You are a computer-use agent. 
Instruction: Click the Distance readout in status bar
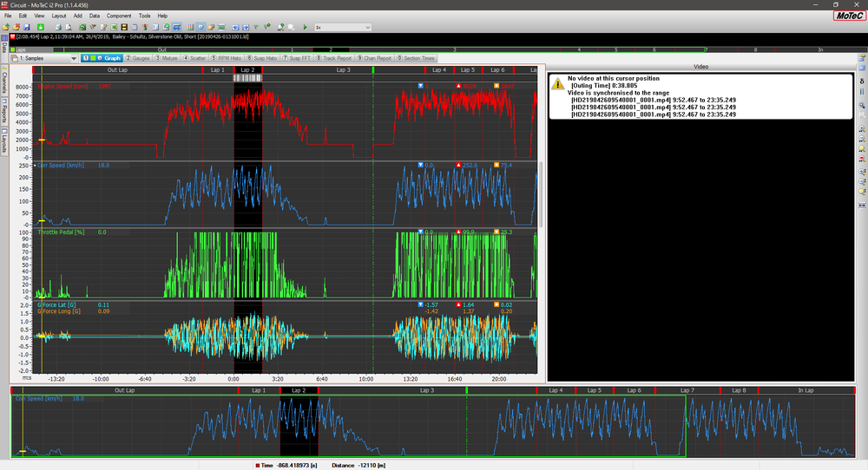click(358, 466)
